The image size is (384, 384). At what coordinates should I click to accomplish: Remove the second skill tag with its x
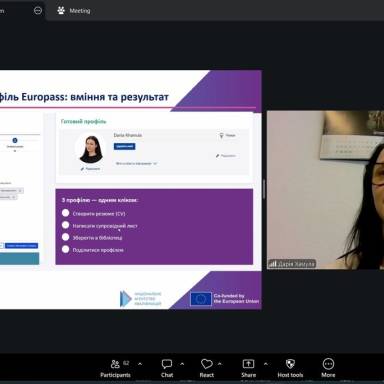click(x=14, y=197)
